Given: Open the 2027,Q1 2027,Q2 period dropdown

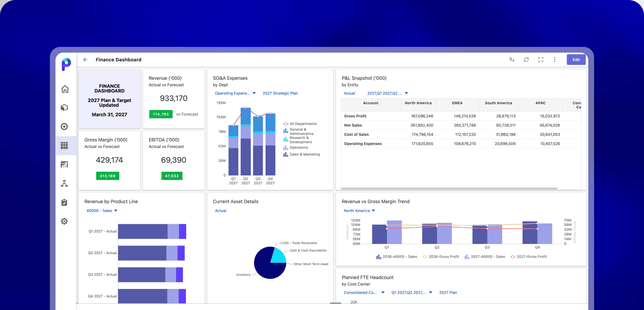Looking at the screenshot, I should [x=387, y=93].
